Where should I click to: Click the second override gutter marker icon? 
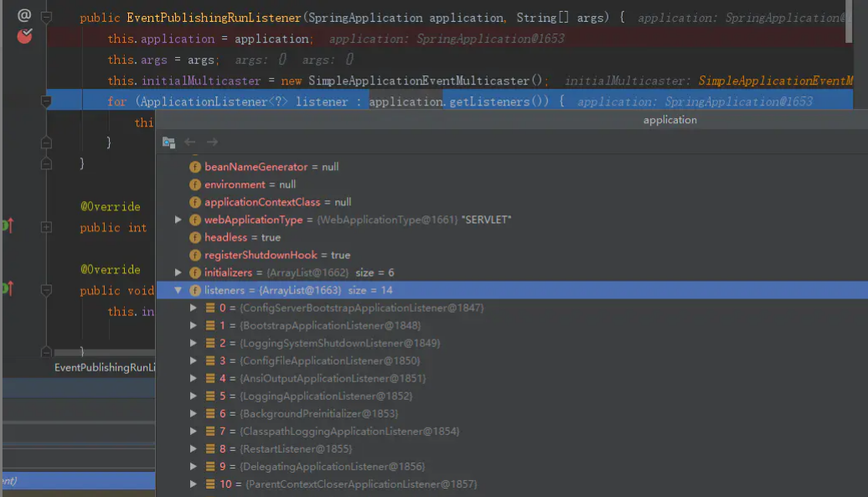click(x=8, y=288)
